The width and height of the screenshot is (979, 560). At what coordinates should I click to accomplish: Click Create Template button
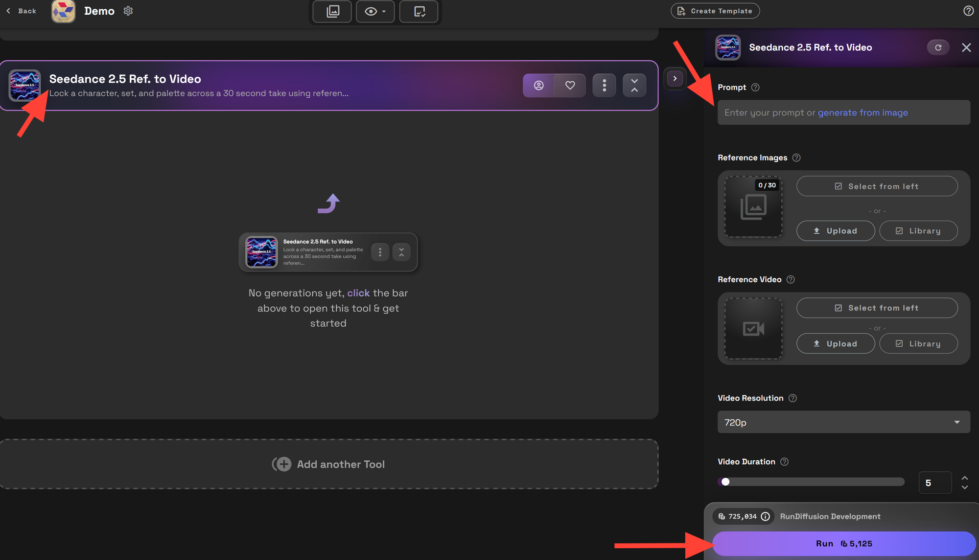pyautogui.click(x=715, y=11)
